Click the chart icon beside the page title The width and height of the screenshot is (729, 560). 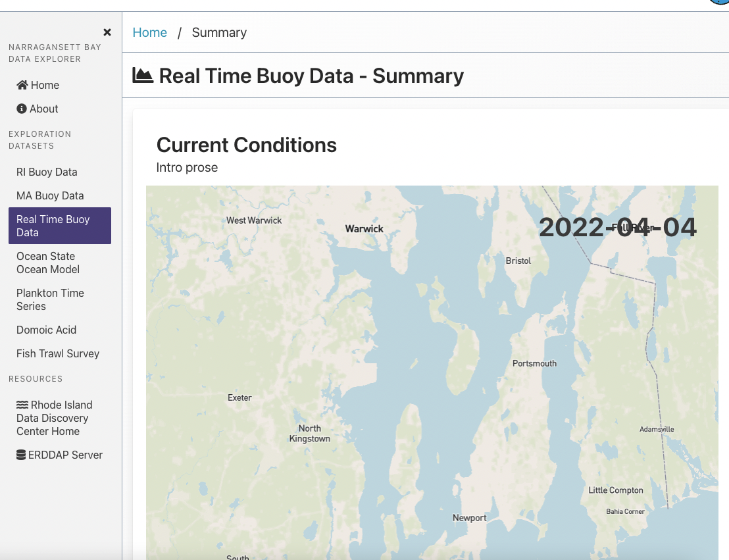[x=142, y=75]
